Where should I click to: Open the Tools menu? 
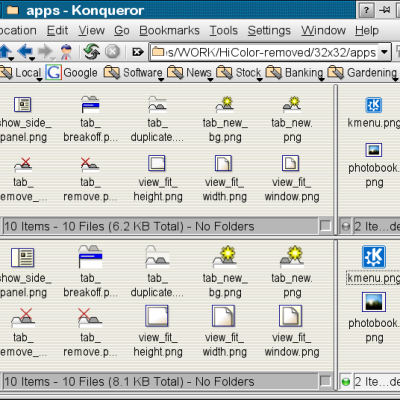pos(224,30)
